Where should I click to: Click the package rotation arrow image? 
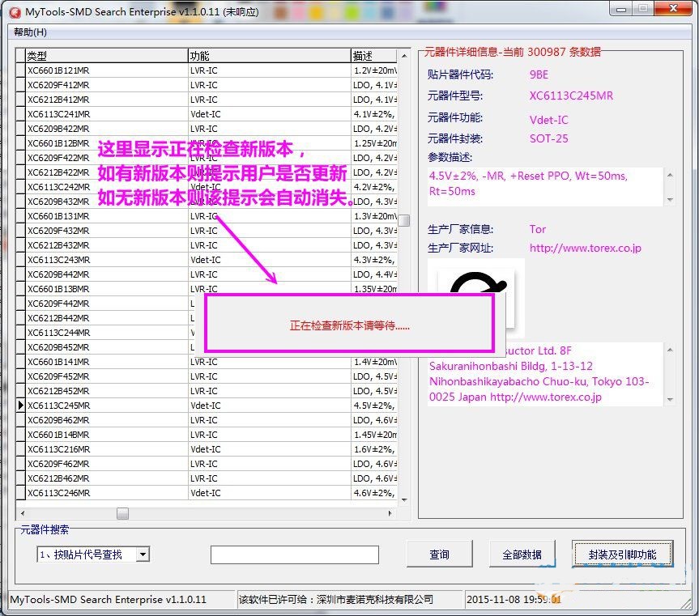[476, 299]
